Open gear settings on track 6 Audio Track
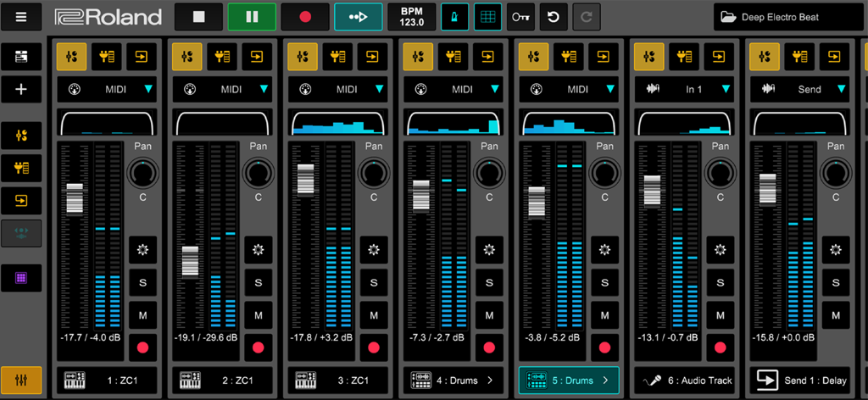Image resolution: width=868 pixels, height=400 pixels. pos(721,250)
